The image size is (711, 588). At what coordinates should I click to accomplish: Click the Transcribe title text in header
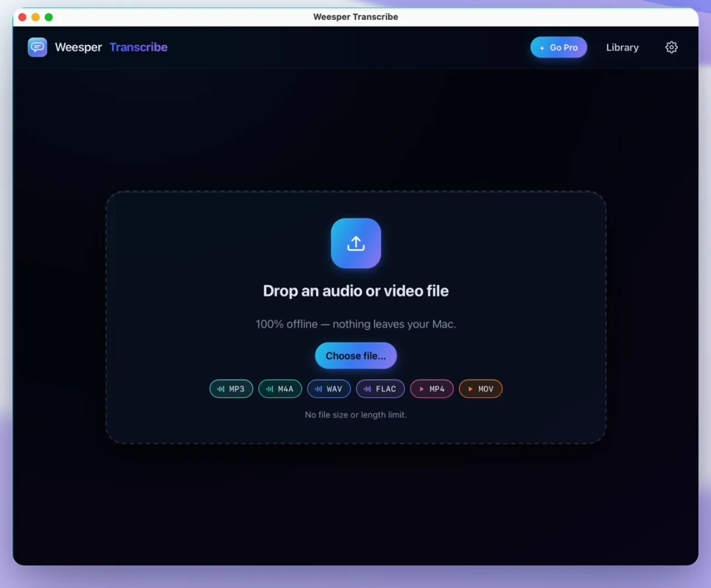(x=138, y=47)
